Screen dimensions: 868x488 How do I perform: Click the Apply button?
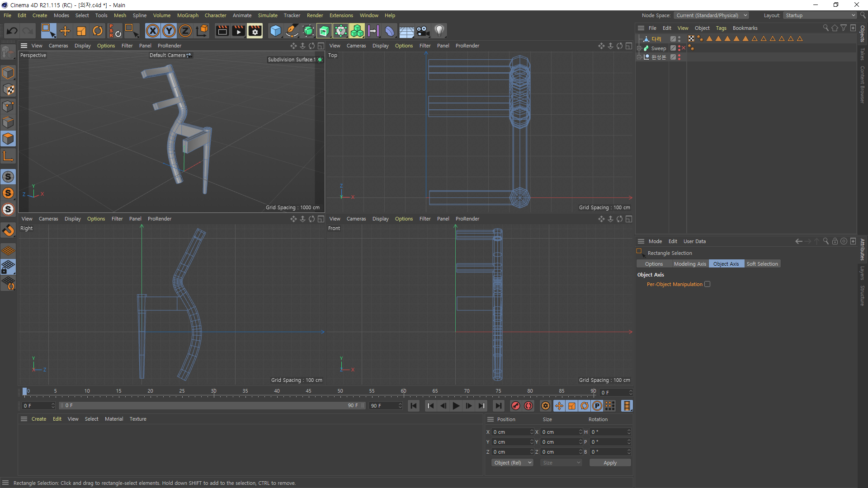click(x=609, y=463)
